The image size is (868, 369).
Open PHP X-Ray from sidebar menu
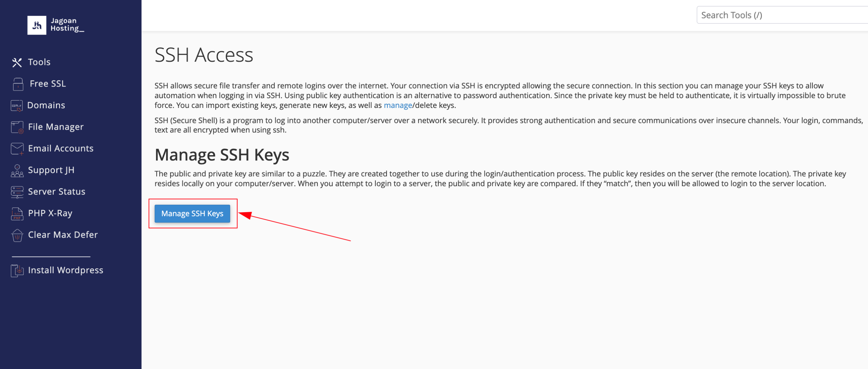coord(50,213)
